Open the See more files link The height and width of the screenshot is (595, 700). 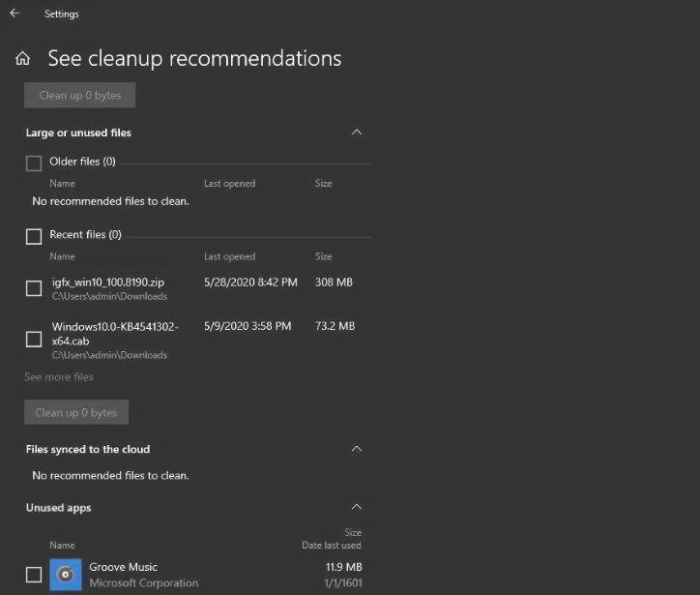59,377
